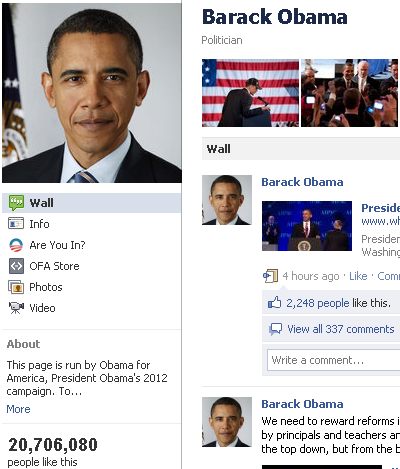The width and height of the screenshot is (400, 469).
Task: Expand the About text with More link
Action: pyautogui.click(x=18, y=409)
